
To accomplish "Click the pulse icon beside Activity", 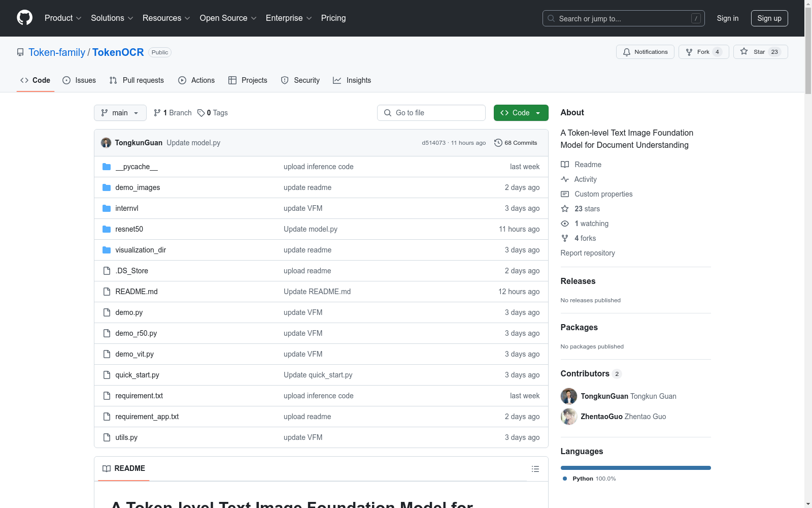I will click(565, 179).
